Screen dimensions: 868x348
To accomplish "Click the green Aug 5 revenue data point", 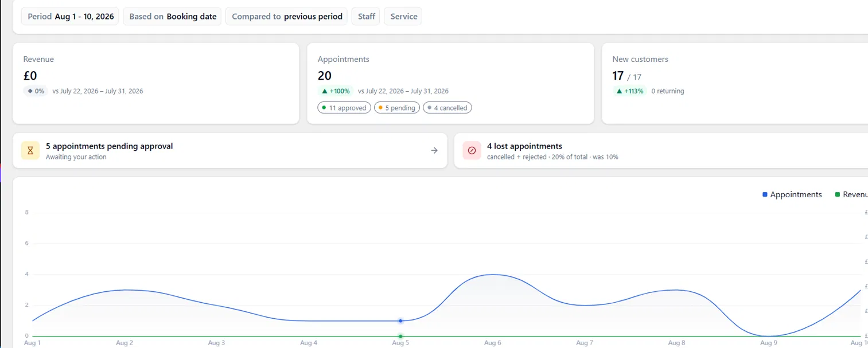I will pos(400,336).
